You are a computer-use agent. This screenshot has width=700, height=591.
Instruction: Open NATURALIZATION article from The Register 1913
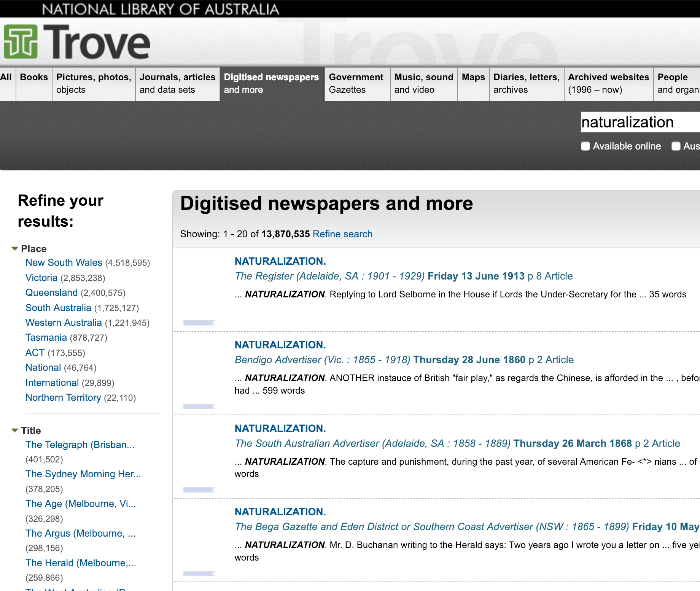click(x=280, y=261)
